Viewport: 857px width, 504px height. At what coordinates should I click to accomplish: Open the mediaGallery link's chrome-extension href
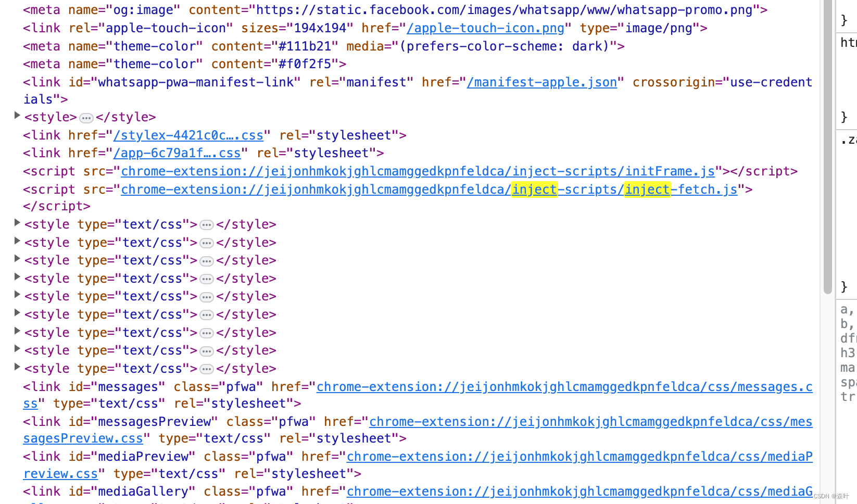pos(579,492)
